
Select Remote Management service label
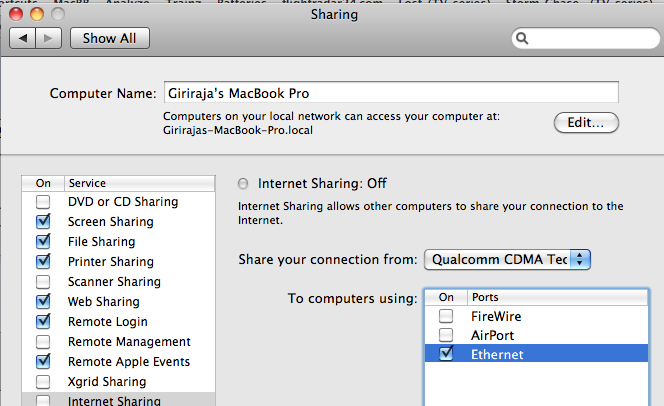[x=129, y=342]
